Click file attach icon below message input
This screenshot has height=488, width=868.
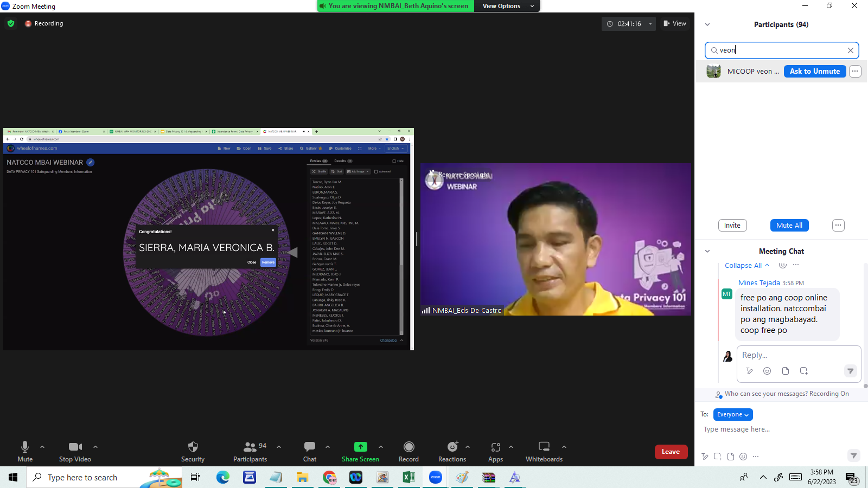click(x=730, y=457)
